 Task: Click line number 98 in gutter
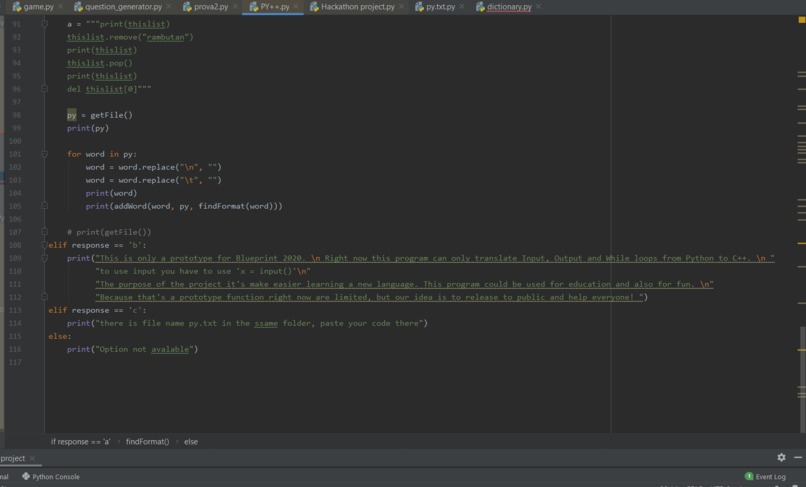(x=16, y=115)
